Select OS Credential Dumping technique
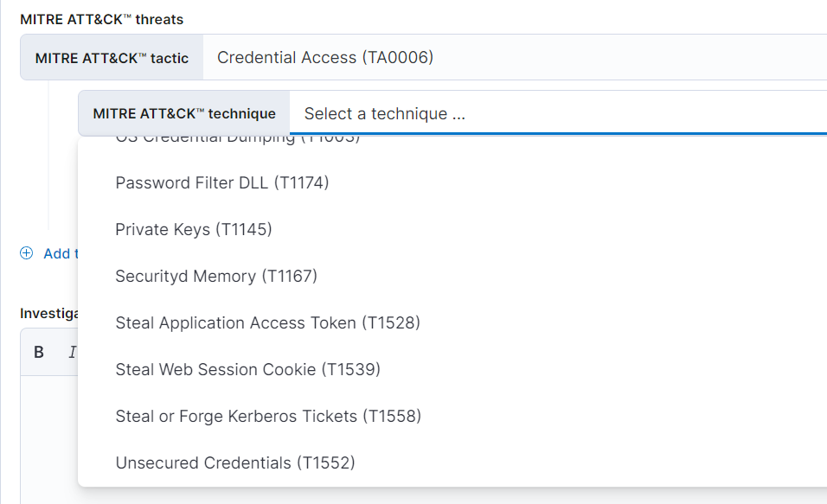Screen dimensions: 827x504 click(x=238, y=137)
